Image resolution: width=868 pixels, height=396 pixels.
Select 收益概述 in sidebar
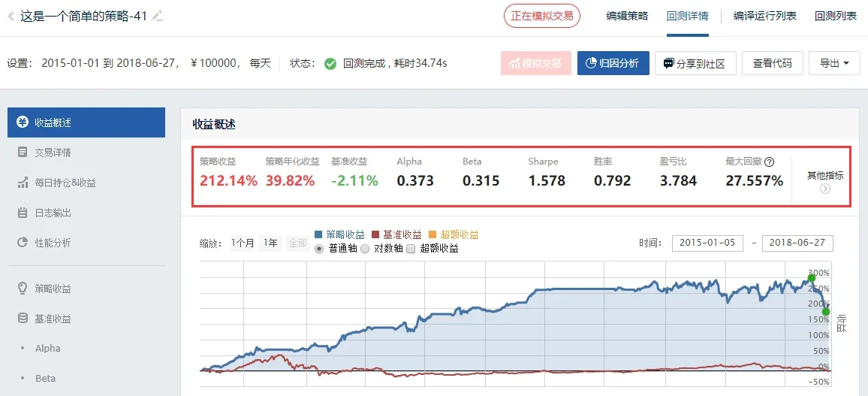pyautogui.click(x=86, y=122)
